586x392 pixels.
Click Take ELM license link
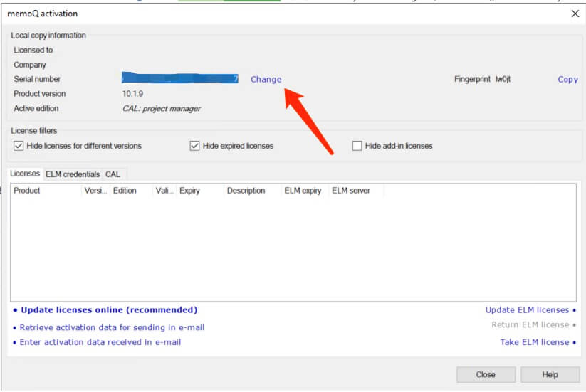(534, 342)
